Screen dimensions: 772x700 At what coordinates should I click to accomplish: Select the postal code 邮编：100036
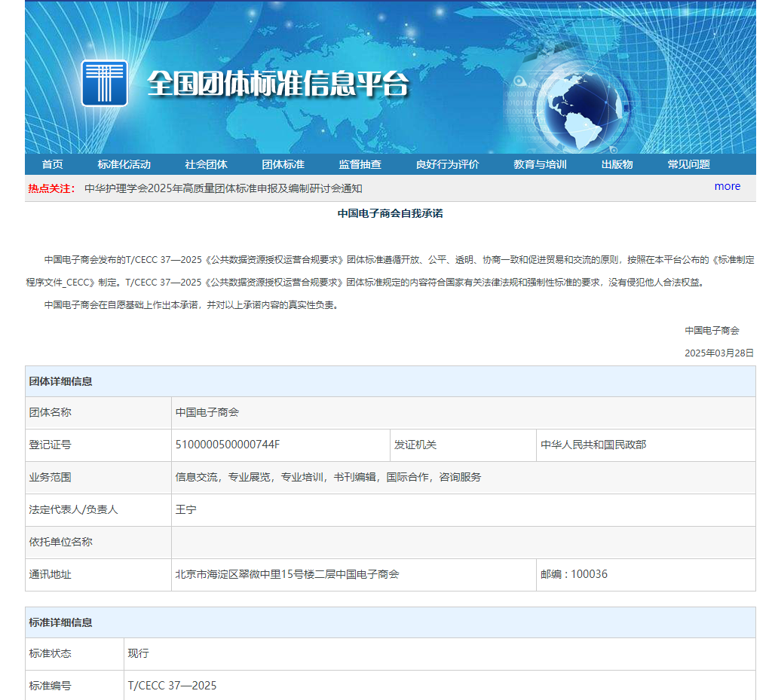pyautogui.click(x=574, y=574)
